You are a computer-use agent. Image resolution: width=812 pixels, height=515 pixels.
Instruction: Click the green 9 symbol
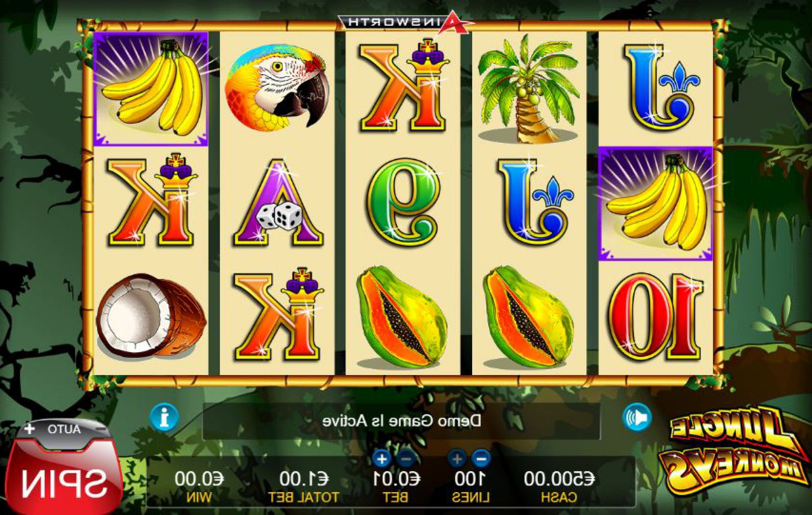coord(404,202)
